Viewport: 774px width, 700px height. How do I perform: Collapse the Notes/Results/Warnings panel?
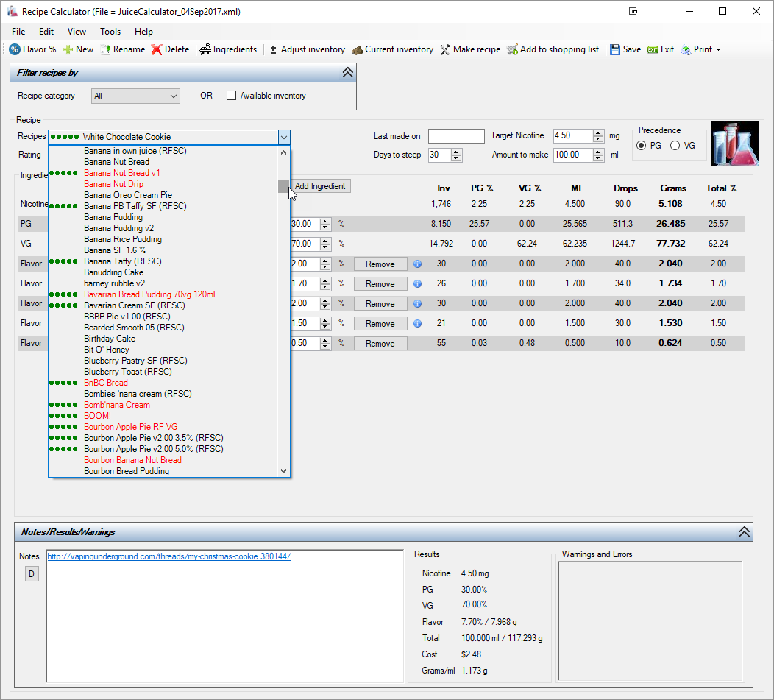click(x=744, y=532)
